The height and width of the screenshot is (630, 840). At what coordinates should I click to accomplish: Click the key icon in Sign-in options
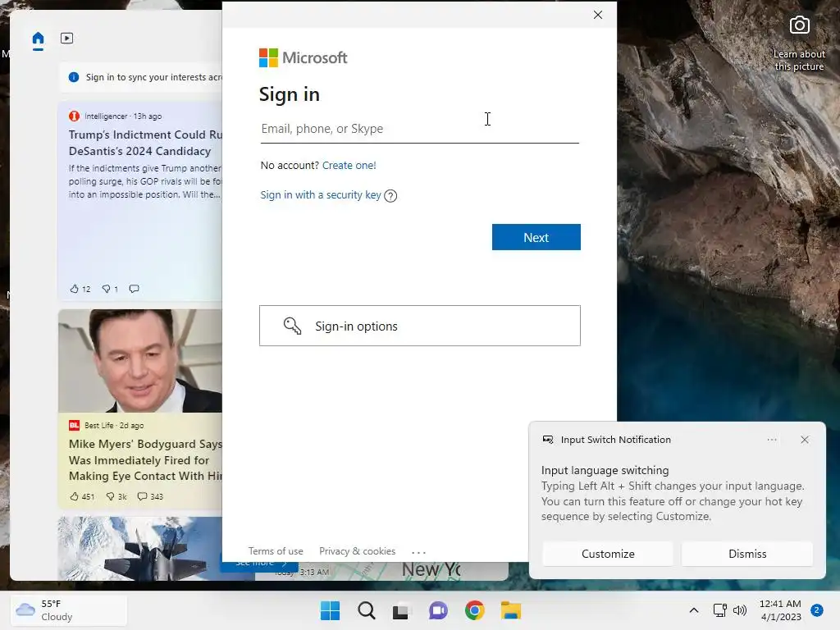click(x=292, y=326)
